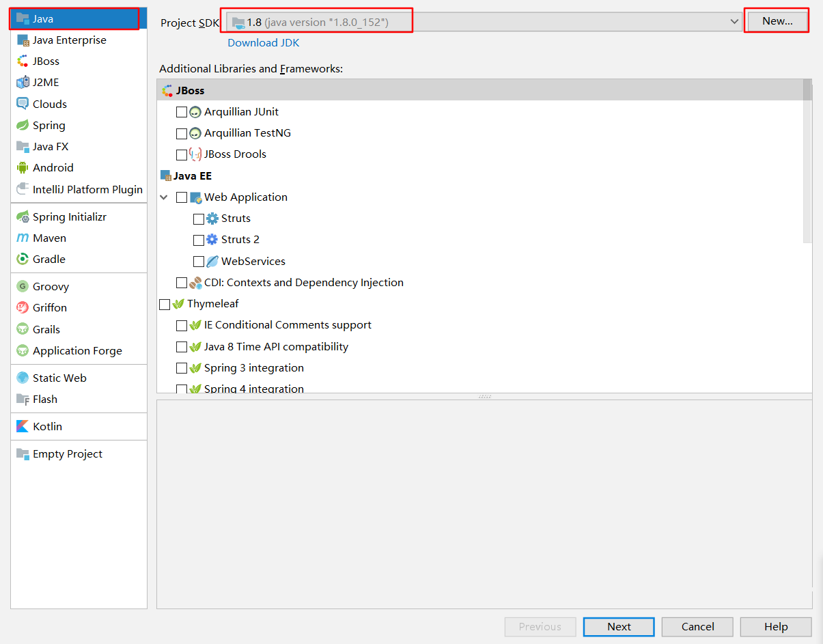Enable Java 8 Time API compatibility checkbox

[x=182, y=347]
